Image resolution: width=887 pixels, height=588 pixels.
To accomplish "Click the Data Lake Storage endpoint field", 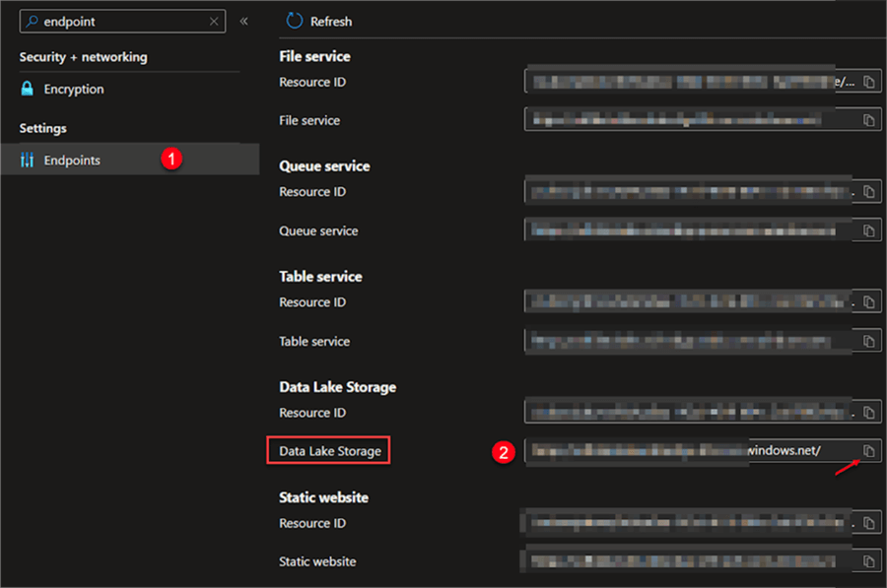I will (x=690, y=451).
